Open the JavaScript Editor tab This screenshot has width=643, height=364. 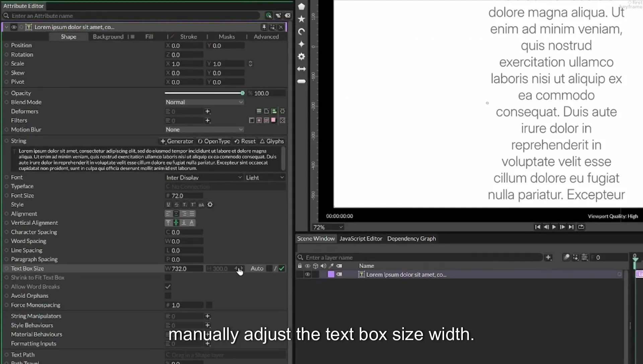[x=361, y=239]
